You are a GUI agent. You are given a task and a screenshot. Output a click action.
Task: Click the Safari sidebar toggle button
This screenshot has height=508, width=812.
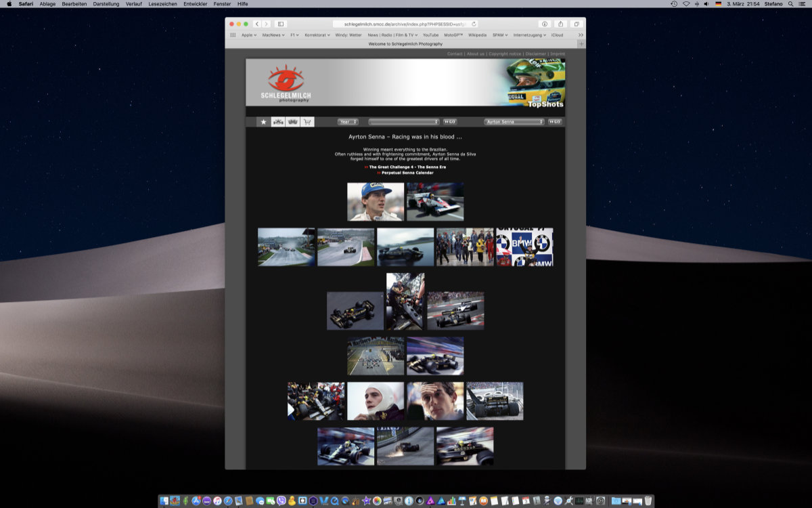click(281, 24)
